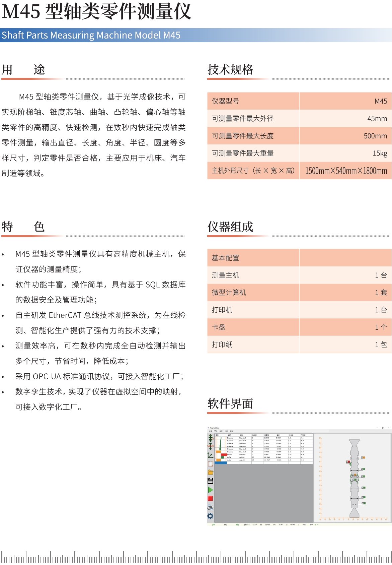Click the coordinate axes icon

[x=210, y=455]
